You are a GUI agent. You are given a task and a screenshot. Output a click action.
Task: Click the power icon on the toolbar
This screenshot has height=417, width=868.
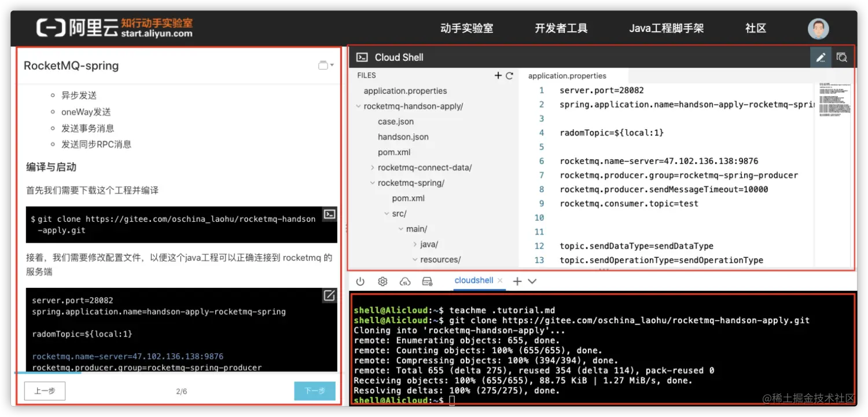(x=360, y=281)
